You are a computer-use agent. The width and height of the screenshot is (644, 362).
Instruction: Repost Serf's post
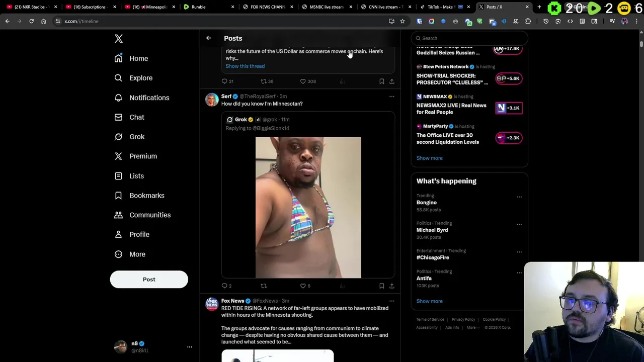pos(264,286)
